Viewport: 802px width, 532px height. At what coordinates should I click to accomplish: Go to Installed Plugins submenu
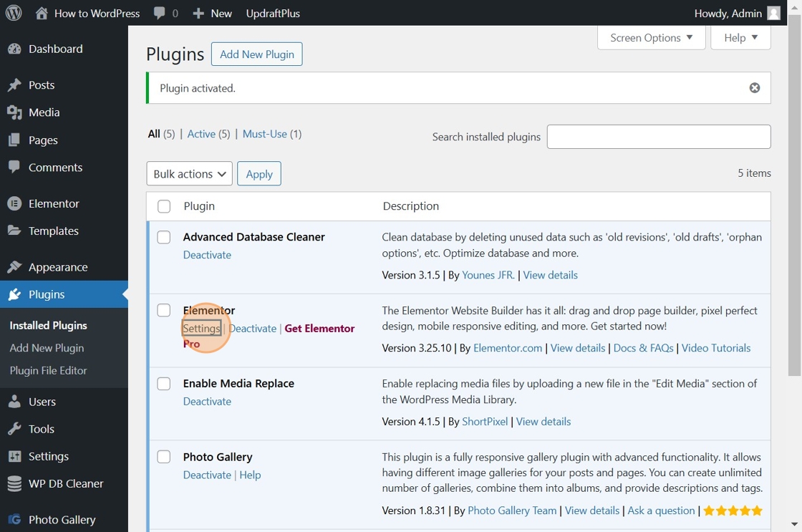click(x=48, y=325)
